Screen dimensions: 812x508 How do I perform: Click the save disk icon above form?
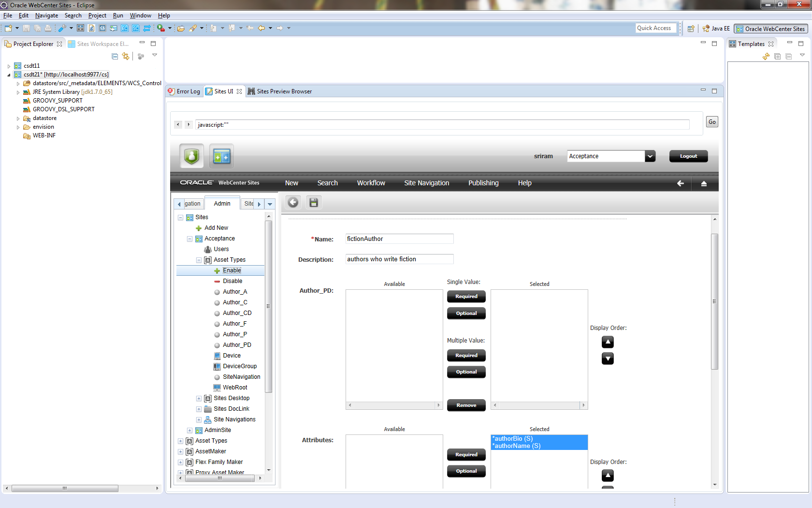[314, 202]
